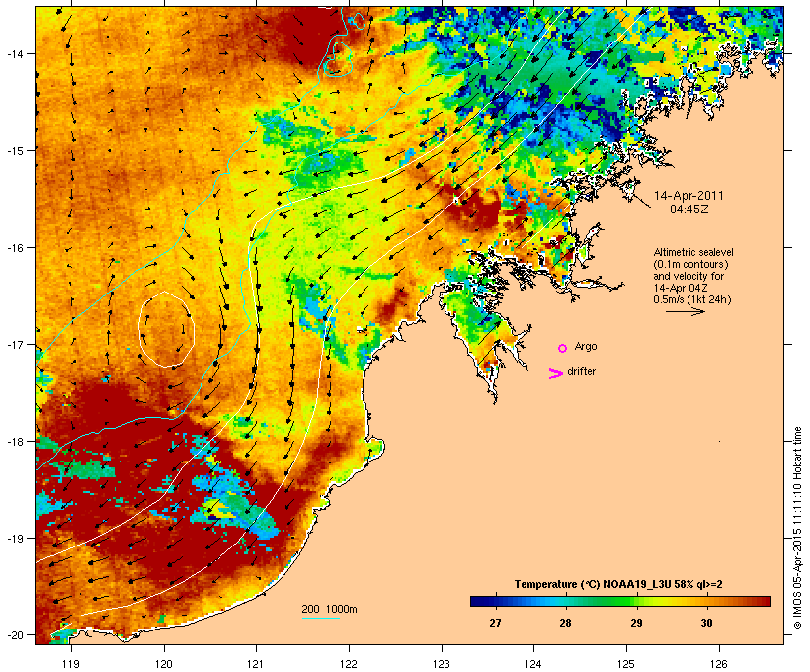The image size is (810, 672).
Task: Click the '-15' latitude axis label
Action: [14, 150]
